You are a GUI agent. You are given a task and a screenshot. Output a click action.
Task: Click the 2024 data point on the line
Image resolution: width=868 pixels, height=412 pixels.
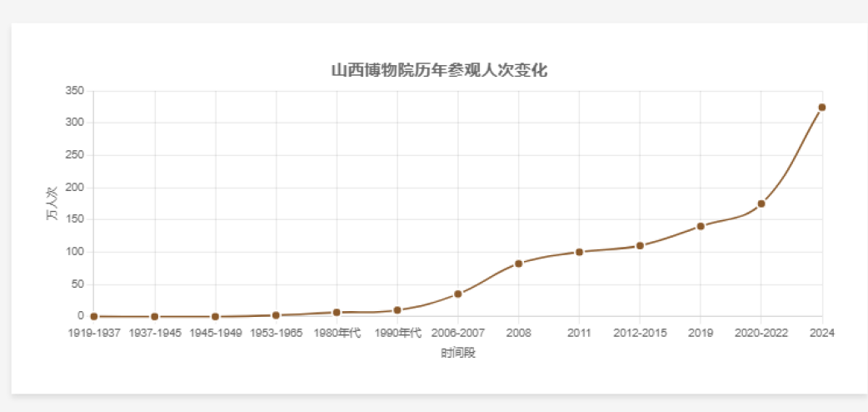pos(821,108)
